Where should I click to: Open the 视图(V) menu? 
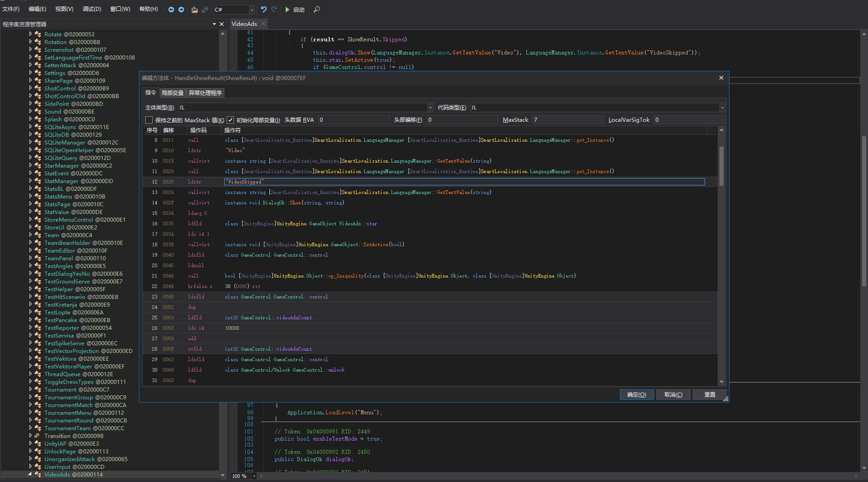[x=64, y=9]
